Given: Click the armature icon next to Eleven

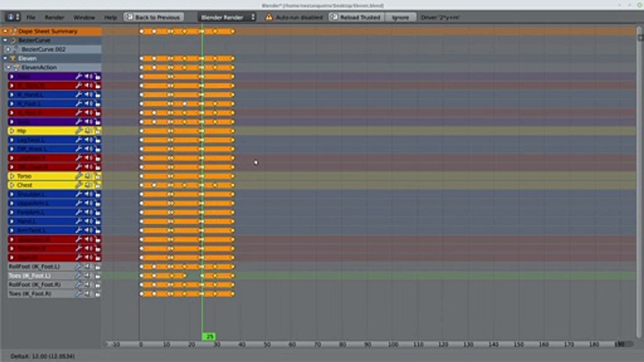Looking at the screenshot, I should click(14, 58).
